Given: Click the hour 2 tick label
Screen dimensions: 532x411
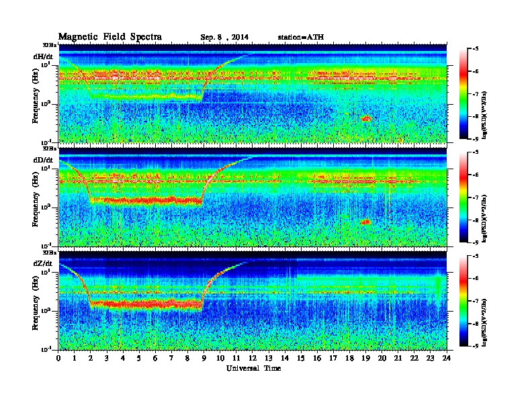Looking at the screenshot, I should tap(91, 358).
